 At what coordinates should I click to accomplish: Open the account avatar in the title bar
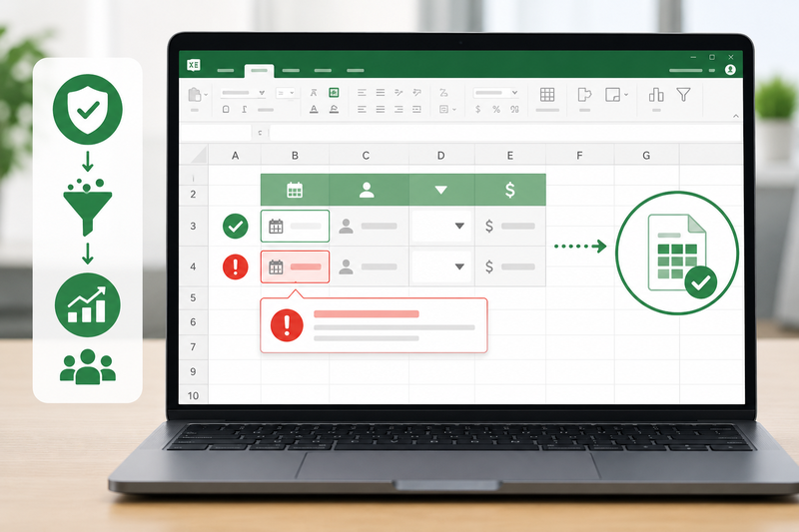(x=730, y=70)
